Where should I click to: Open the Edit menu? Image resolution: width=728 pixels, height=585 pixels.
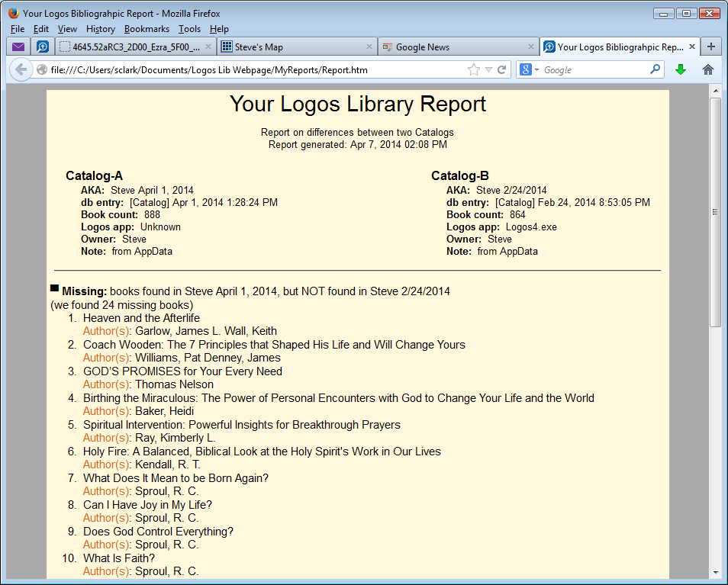coord(41,29)
